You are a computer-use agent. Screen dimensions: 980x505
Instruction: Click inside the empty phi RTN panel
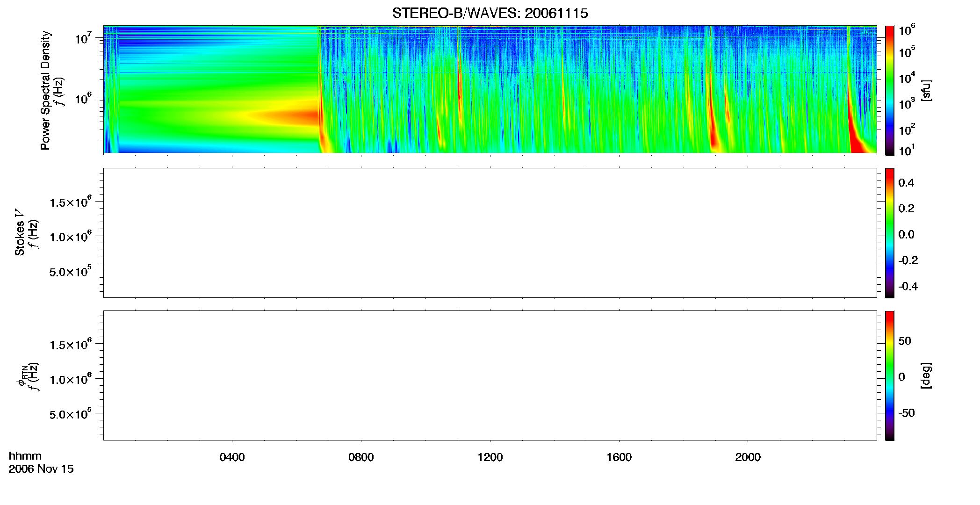[490, 375]
